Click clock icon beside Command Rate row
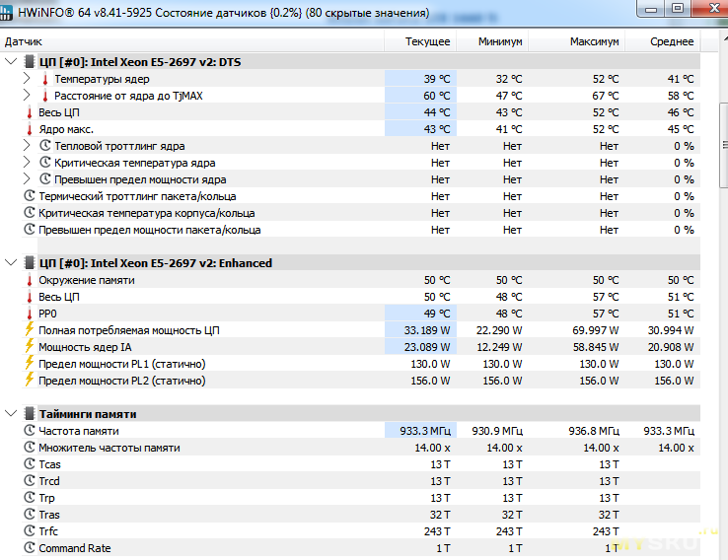Viewport: 728px width, 560px height. [29, 548]
